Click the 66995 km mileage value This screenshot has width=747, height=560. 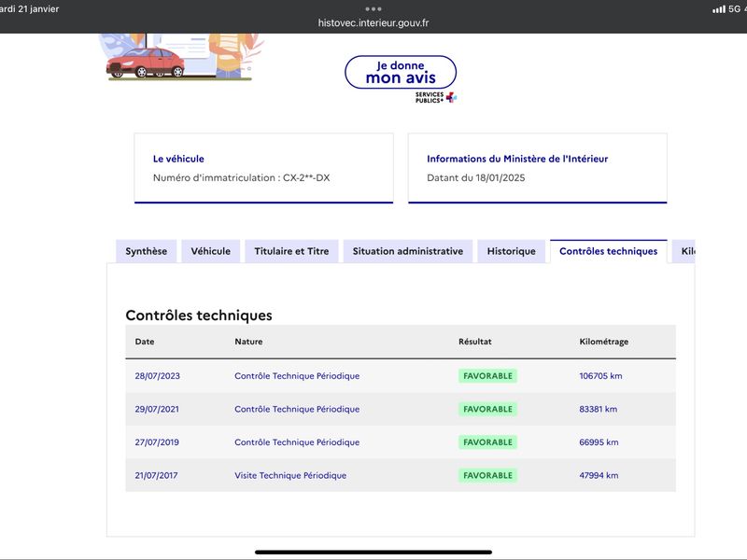[x=599, y=441]
